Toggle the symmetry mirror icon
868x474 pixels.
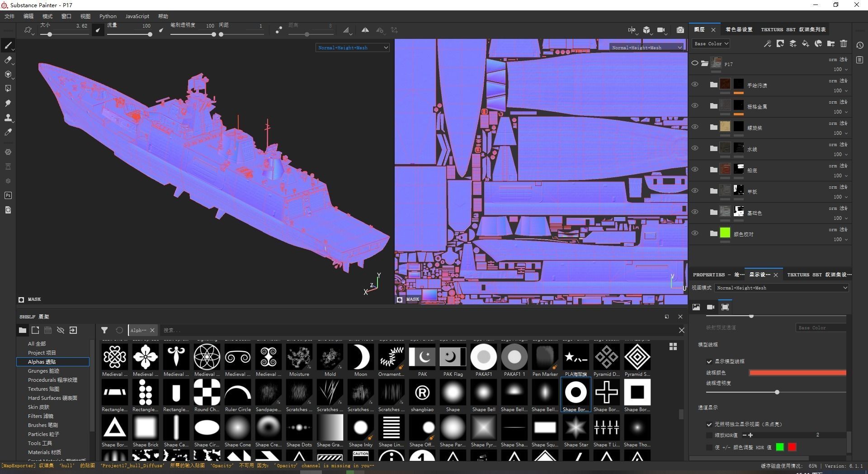tap(365, 30)
